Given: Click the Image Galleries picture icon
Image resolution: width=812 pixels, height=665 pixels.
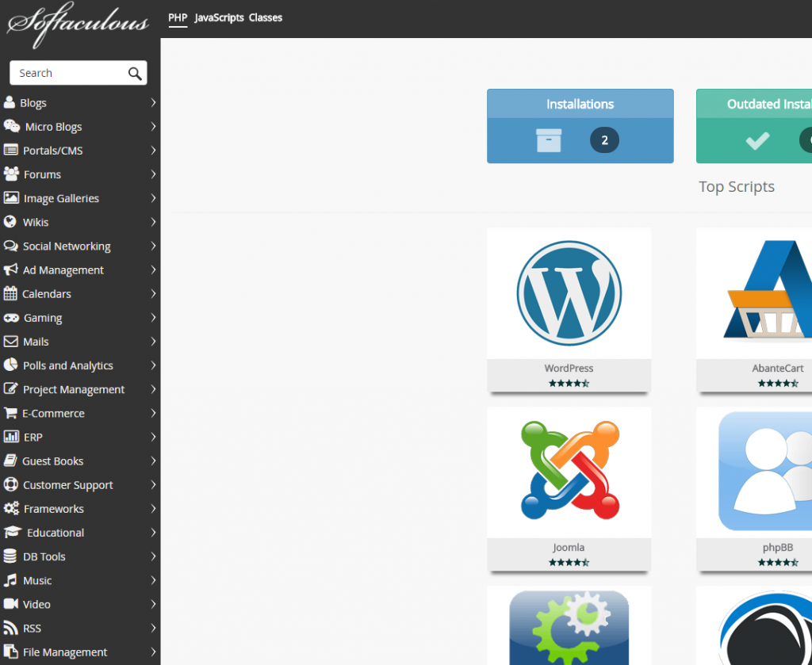Looking at the screenshot, I should pyautogui.click(x=11, y=197).
